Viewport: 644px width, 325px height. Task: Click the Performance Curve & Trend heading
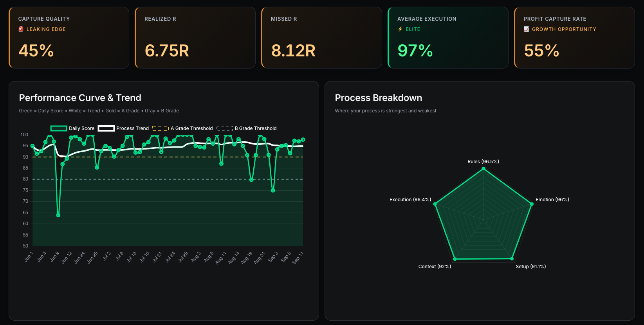(80, 98)
